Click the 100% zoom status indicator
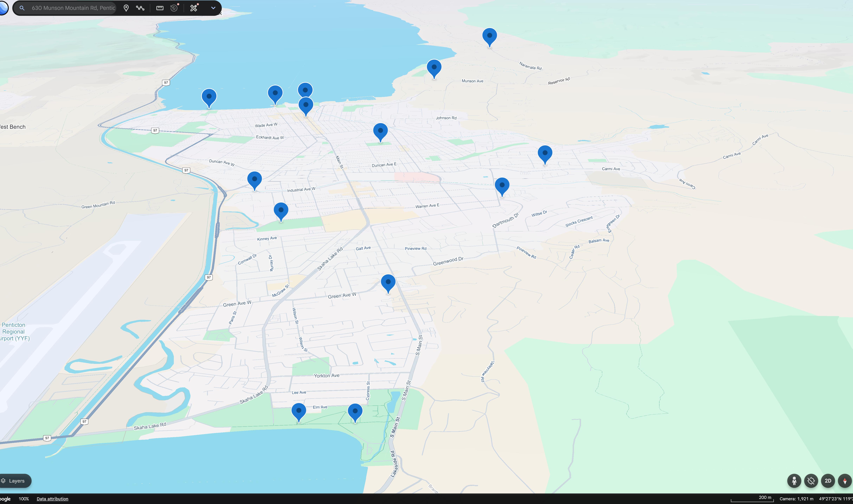 click(24, 499)
